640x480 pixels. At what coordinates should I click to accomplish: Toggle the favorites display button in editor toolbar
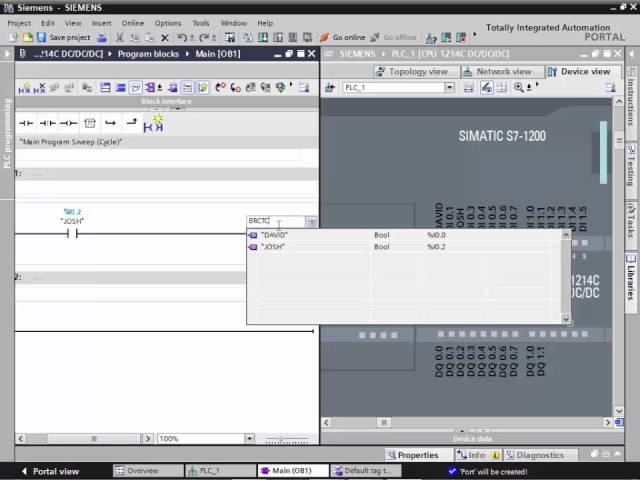(x=202, y=87)
